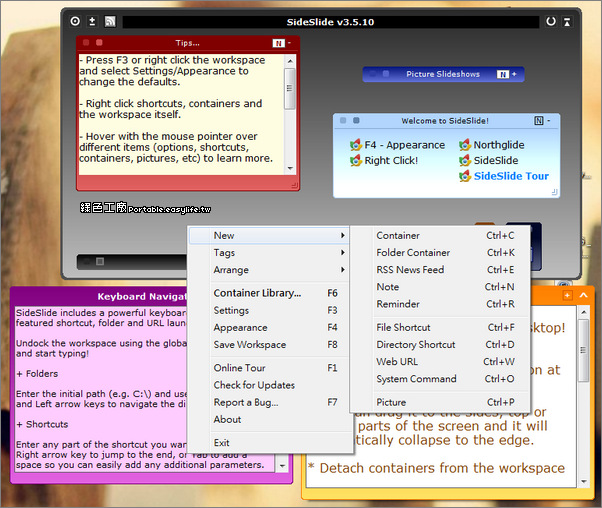Click the second square on the Picture Slideshows header
Screen dimensions: 602x508
386,73
